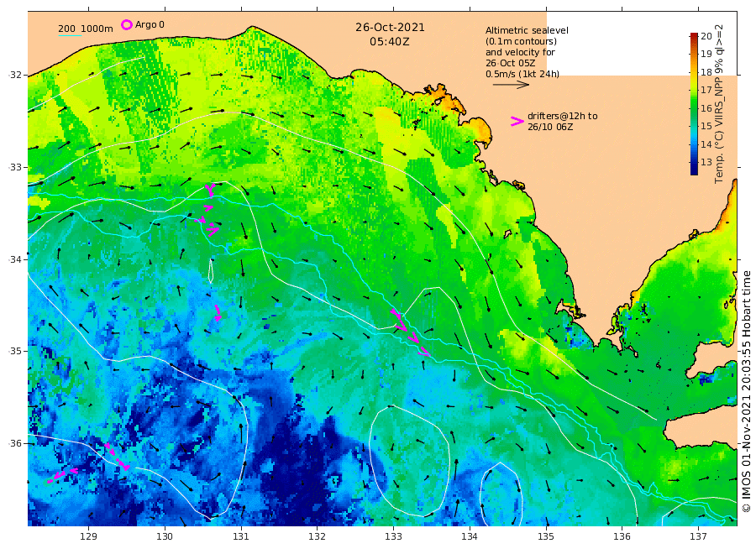
Task: Click the magenta Argo 0 circle marker
Action: pos(126,24)
